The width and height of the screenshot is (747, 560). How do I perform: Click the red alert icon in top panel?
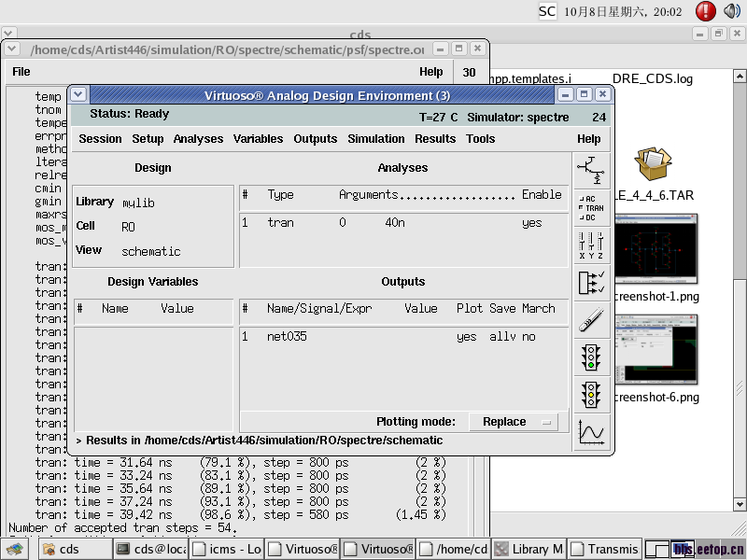coord(705,11)
